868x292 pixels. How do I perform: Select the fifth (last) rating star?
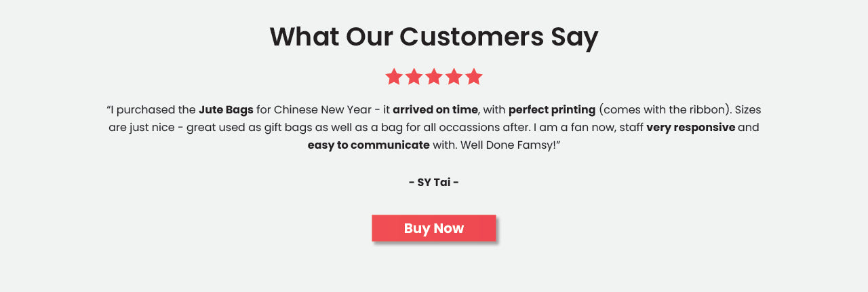474,77
